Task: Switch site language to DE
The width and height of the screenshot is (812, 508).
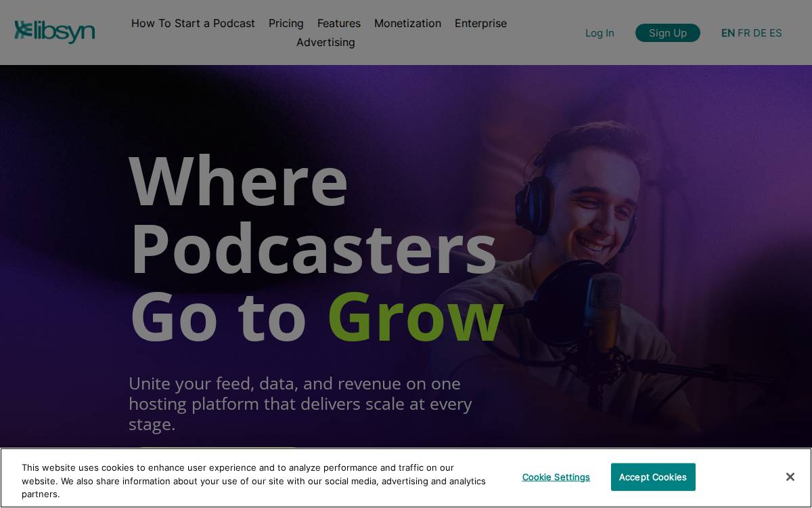Action: (760, 33)
